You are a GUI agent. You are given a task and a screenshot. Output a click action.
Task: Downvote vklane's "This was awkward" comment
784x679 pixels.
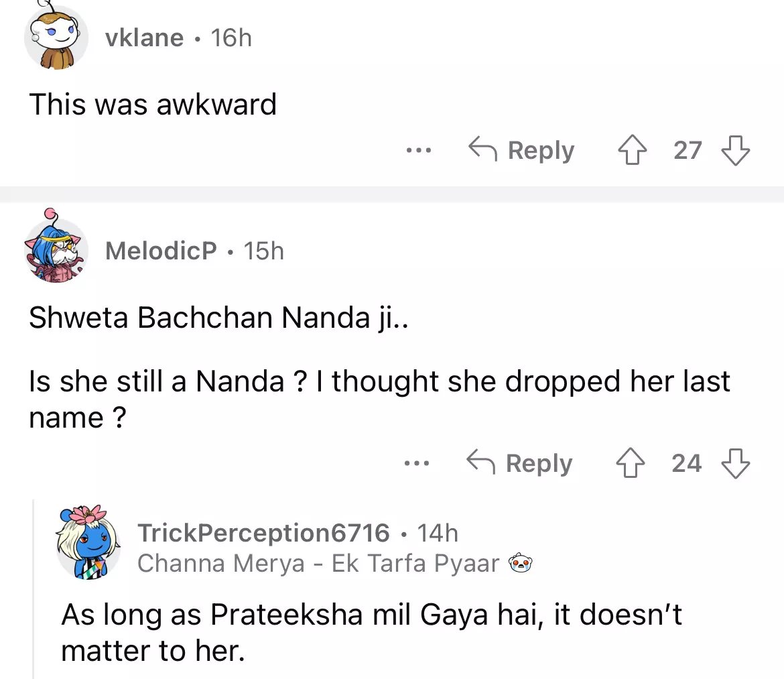click(735, 150)
